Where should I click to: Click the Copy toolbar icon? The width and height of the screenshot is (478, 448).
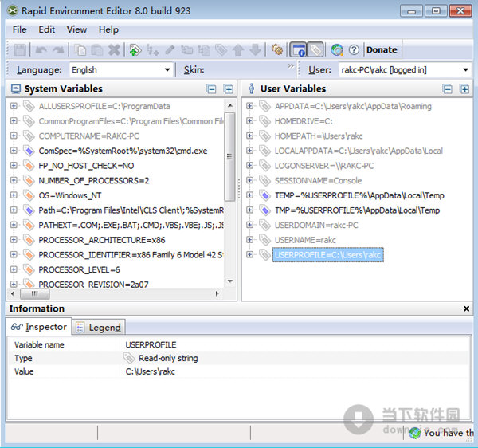[80, 49]
